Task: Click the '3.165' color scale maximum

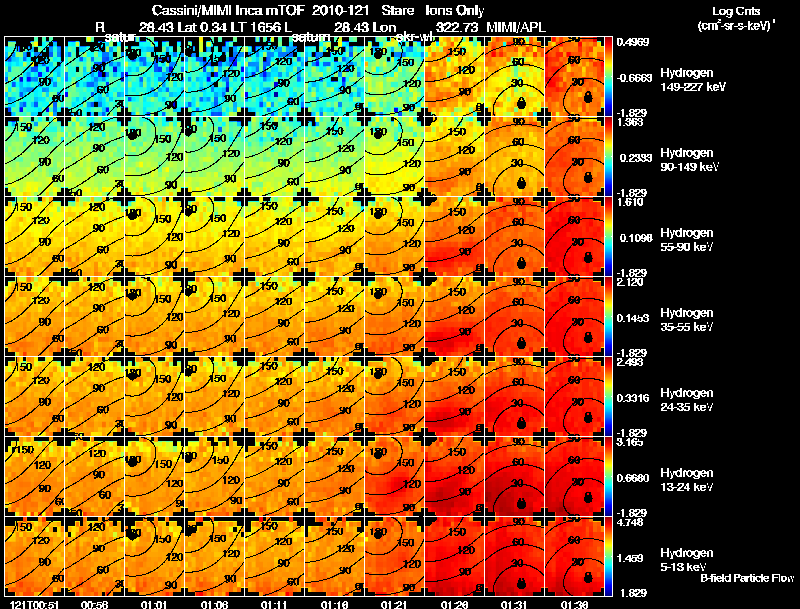Action: [630, 442]
